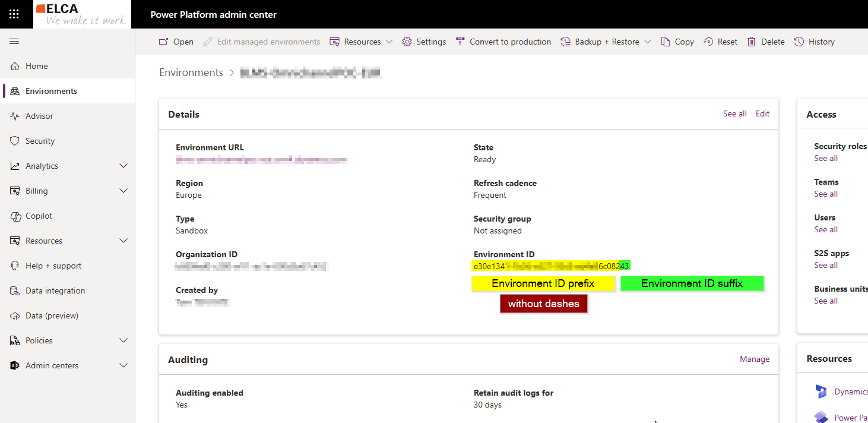The image size is (868, 423).
Task: Click the ELCA logo in header
Action: pyautogui.click(x=82, y=14)
